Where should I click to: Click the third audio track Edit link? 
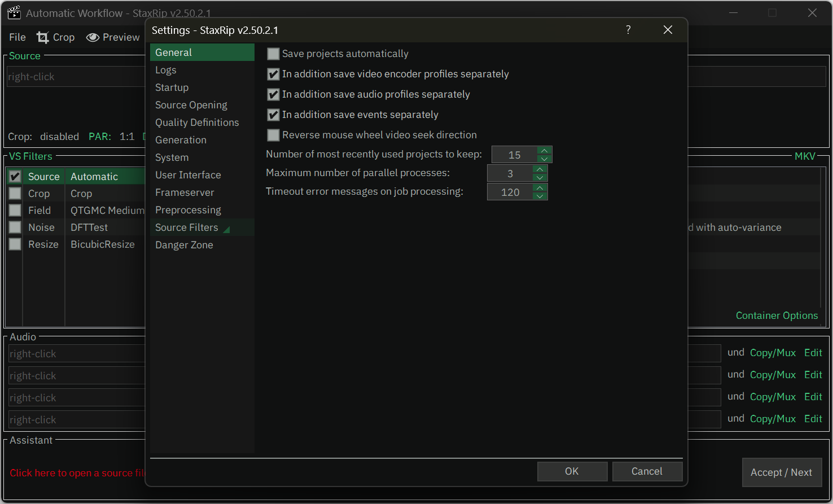point(813,397)
